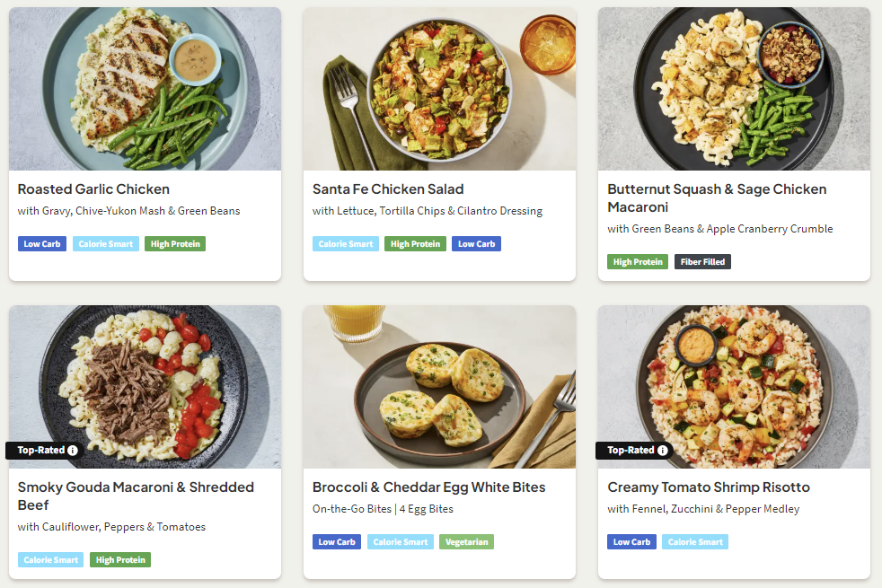882x588 pixels.
Task: View the Butternut Squash macaroni dish photo
Action: (x=734, y=89)
